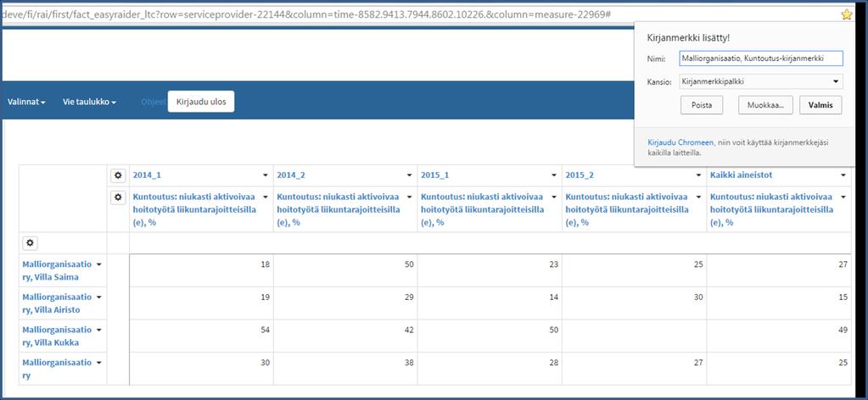The height and width of the screenshot is (400, 868).
Task: Click the Kirjaudu ulos button
Action: point(201,101)
